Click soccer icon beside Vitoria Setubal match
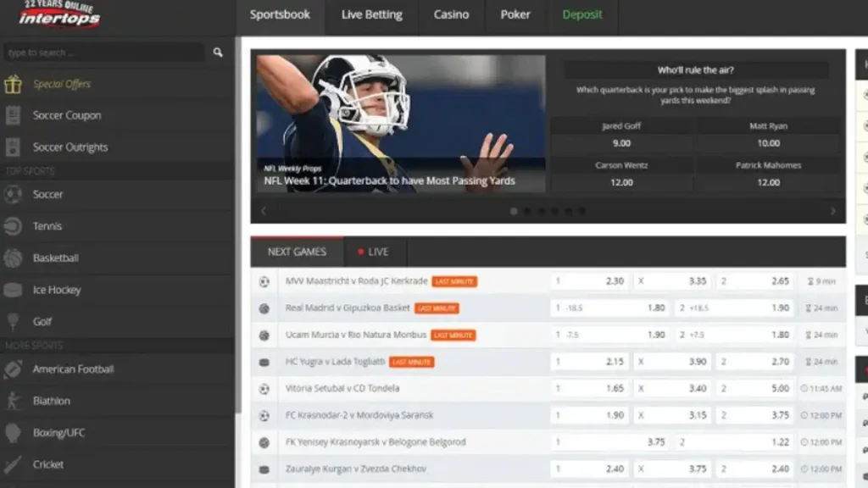 [x=264, y=389]
